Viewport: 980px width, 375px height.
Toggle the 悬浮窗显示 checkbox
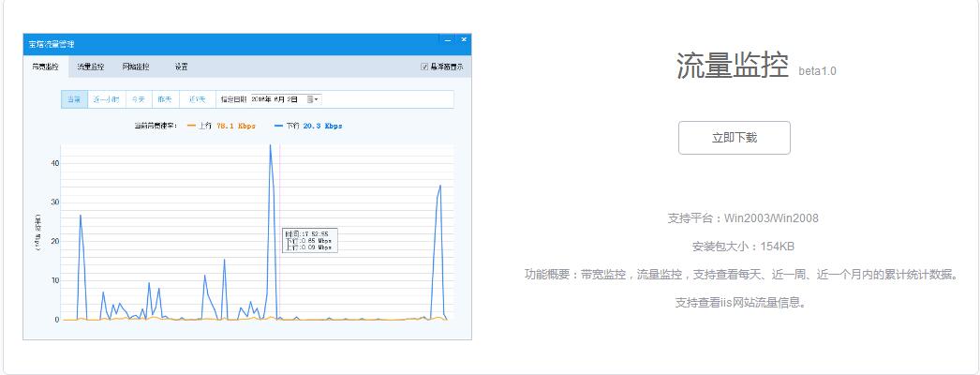424,67
